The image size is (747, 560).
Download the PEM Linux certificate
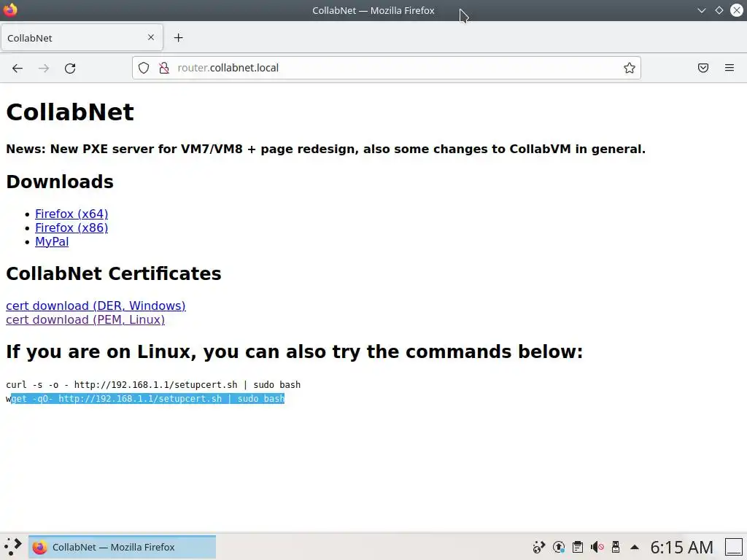[x=85, y=319]
